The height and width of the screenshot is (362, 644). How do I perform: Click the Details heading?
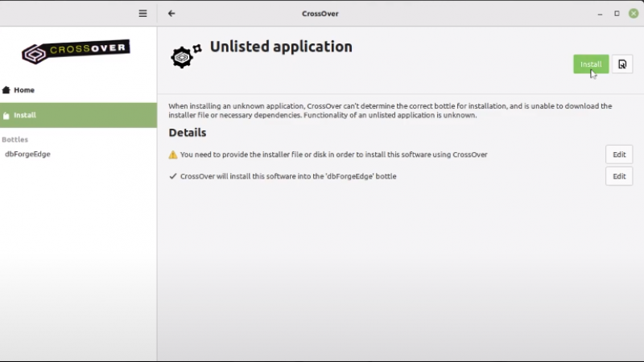click(x=188, y=133)
